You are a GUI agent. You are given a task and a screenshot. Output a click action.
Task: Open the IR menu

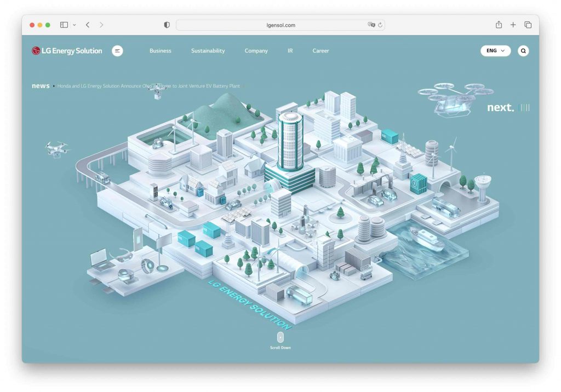(x=290, y=51)
